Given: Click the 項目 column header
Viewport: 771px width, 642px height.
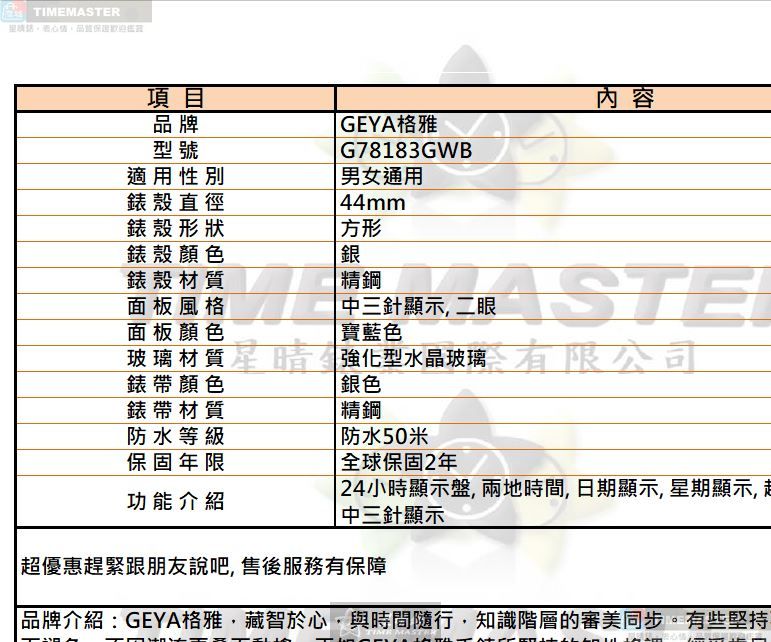Looking at the screenshot, I should 176,98.
